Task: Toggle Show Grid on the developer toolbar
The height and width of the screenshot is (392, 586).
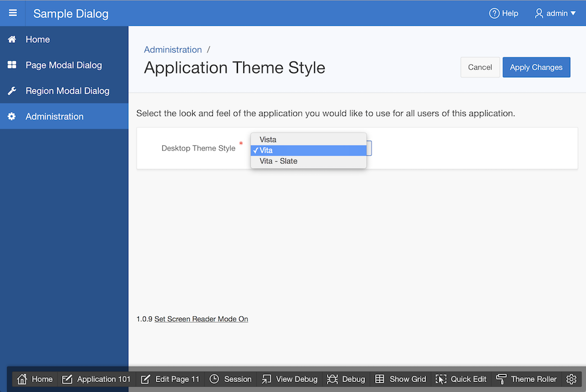Action: click(401, 379)
